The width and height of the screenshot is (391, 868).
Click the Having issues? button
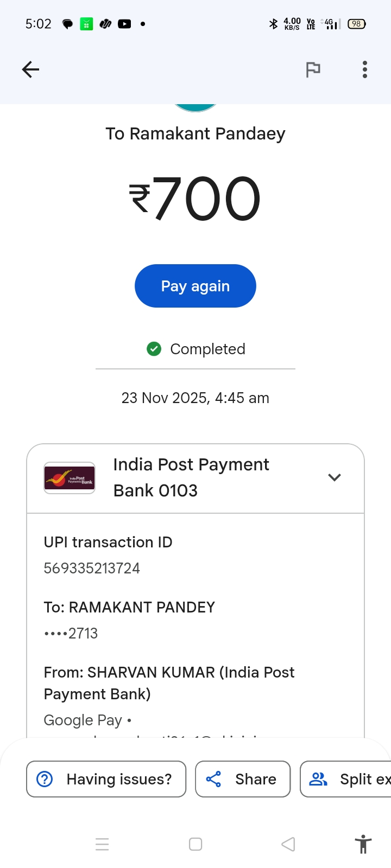coord(106,779)
